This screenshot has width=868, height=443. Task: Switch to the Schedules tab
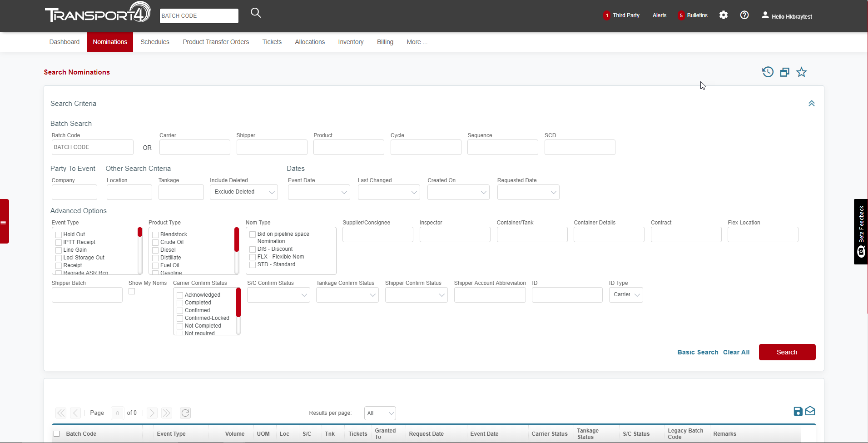pos(154,42)
